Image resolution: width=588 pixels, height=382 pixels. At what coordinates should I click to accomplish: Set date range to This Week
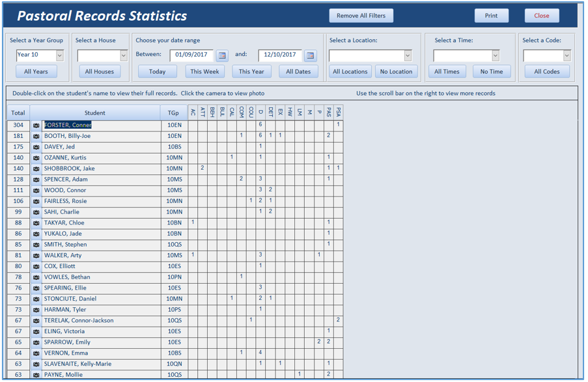(204, 71)
